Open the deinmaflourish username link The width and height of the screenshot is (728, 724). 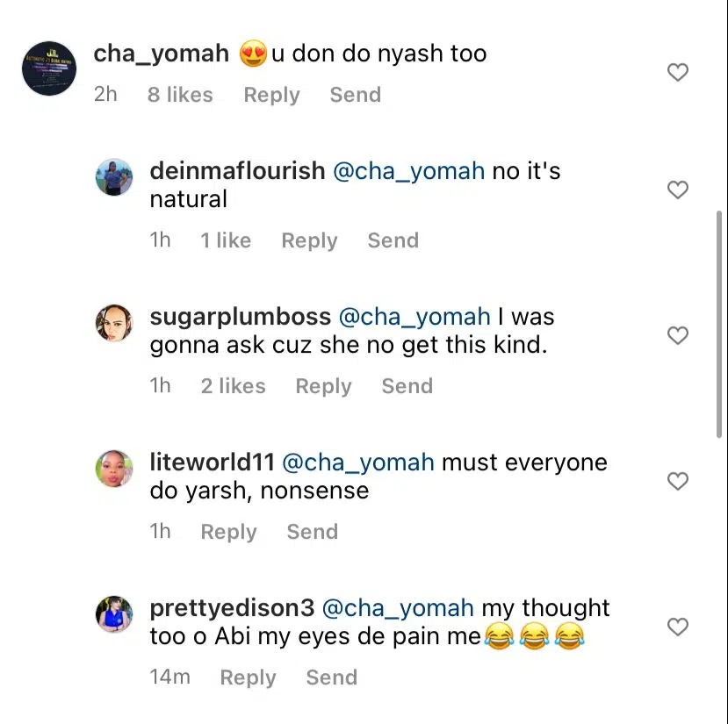pyautogui.click(x=237, y=171)
